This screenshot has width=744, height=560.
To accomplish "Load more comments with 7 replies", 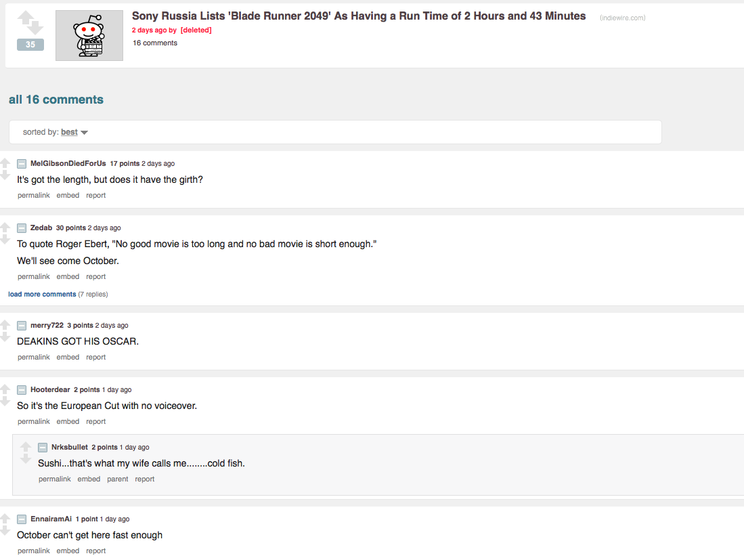I will tap(42, 295).
